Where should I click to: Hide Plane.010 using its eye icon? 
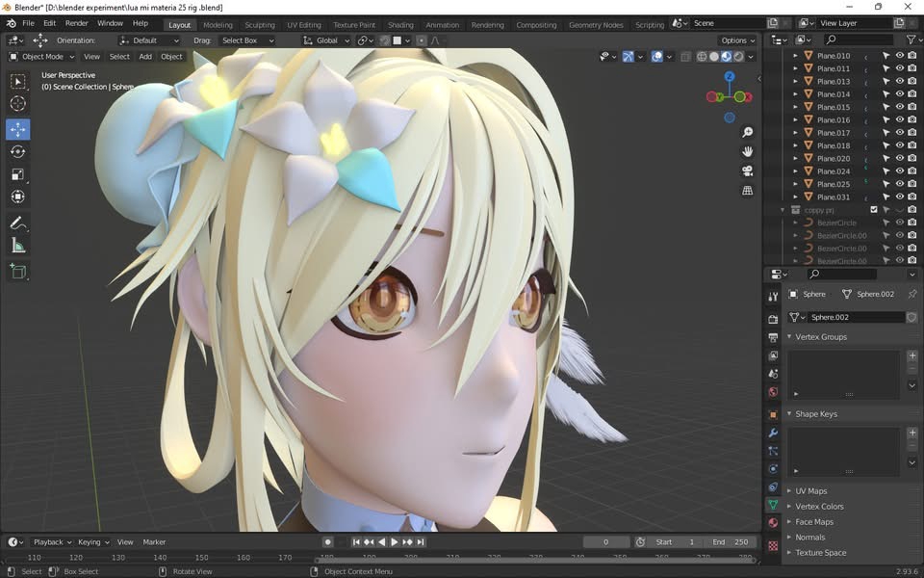pos(900,56)
